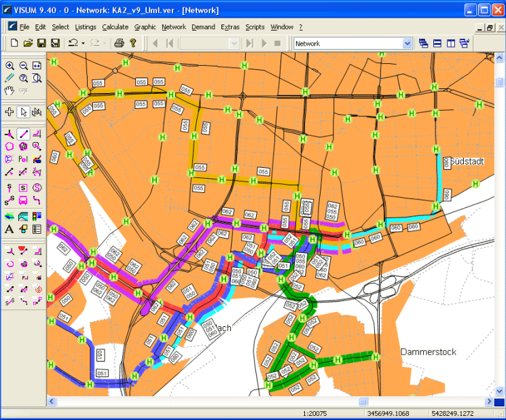Click the Undo arrow button

coord(73,43)
